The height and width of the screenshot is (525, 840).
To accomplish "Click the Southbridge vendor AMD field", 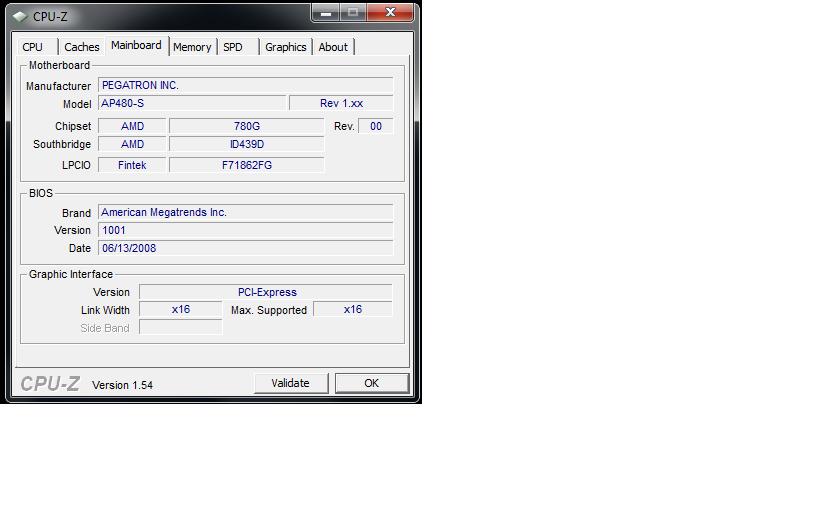I will [132, 144].
